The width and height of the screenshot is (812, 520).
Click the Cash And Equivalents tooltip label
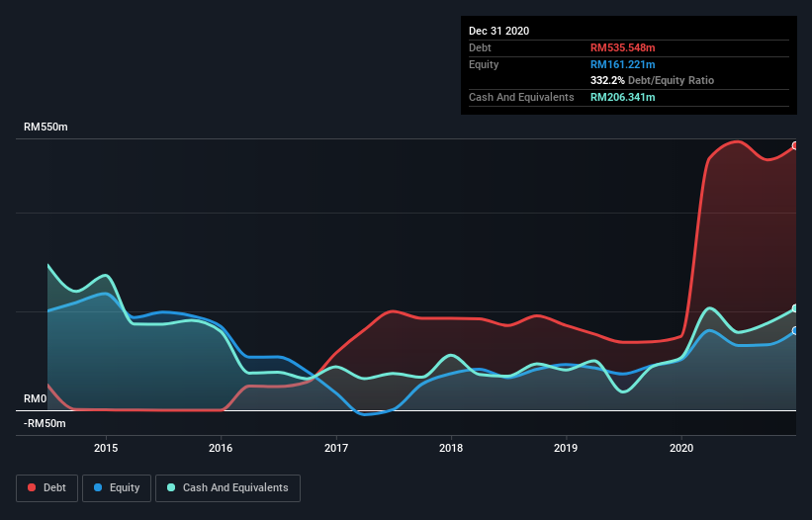point(521,97)
